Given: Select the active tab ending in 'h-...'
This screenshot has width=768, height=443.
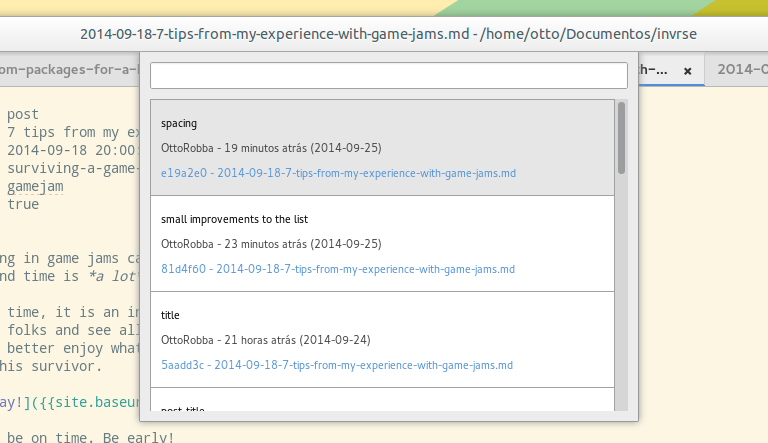Looking at the screenshot, I should click(x=672, y=69).
